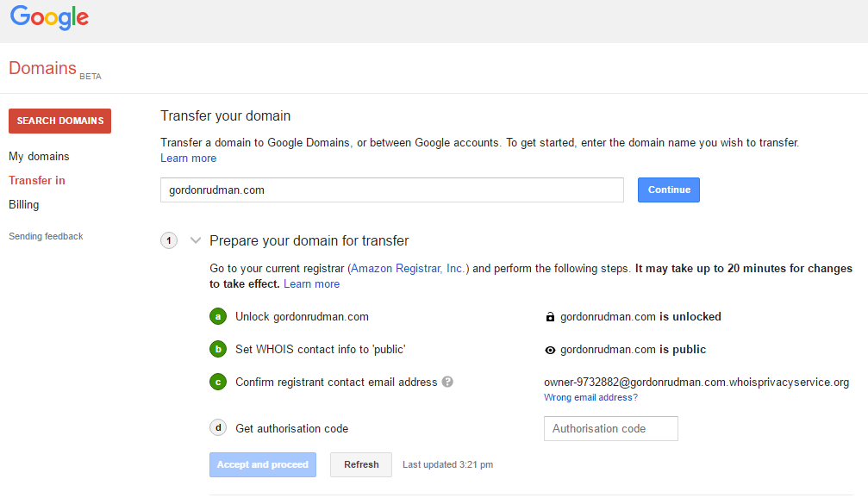Screen dimensions: 868x504
Task: Click Accept and proceed button
Action: coord(263,464)
